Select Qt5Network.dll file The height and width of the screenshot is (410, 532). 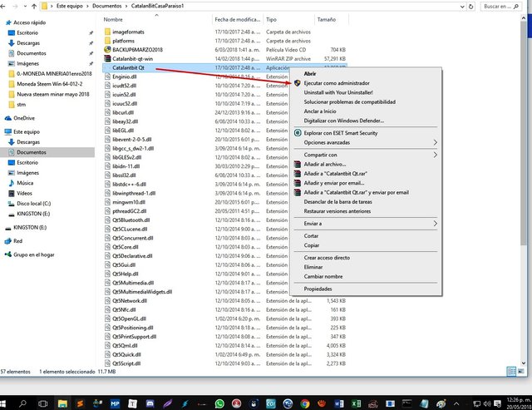click(130, 301)
